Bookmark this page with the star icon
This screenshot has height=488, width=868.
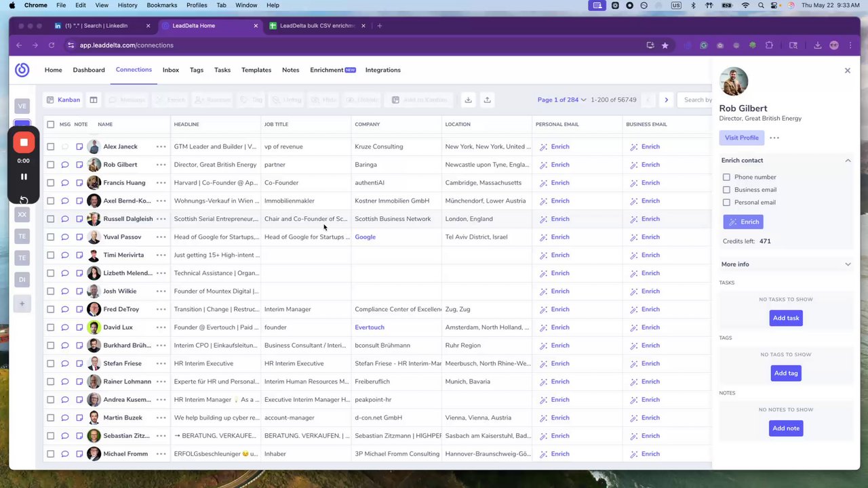[665, 45]
